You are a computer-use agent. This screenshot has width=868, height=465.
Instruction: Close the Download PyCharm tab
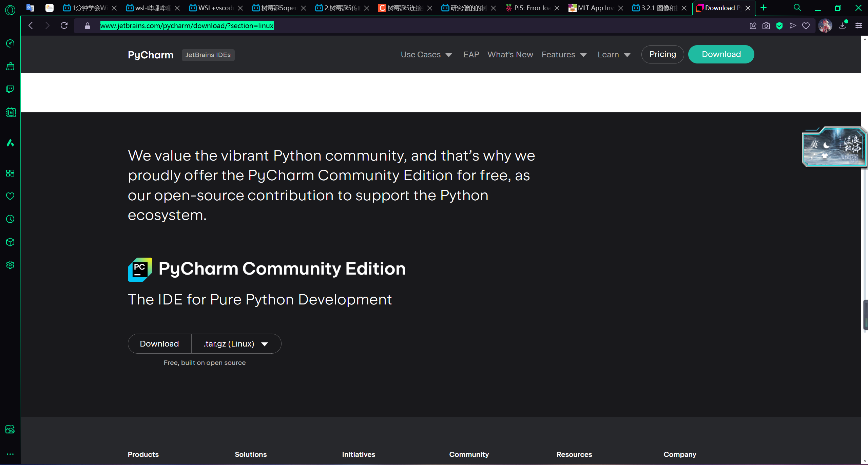coord(748,8)
